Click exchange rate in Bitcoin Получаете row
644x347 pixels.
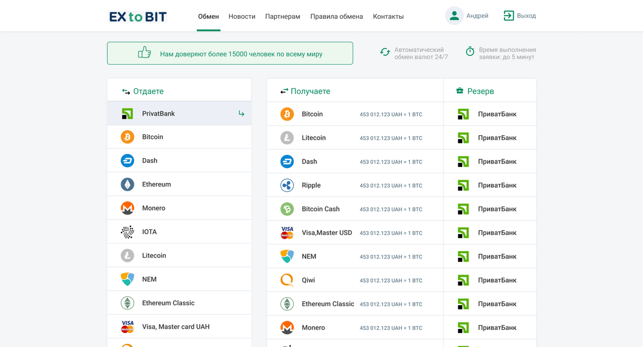(x=391, y=115)
